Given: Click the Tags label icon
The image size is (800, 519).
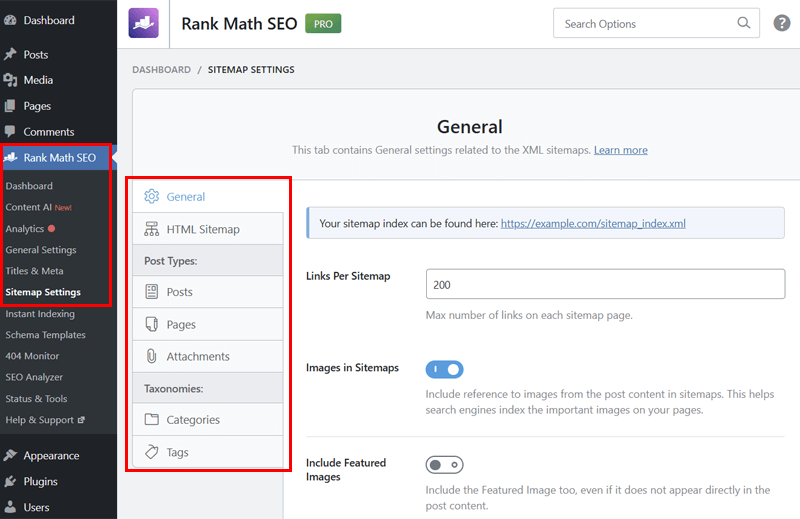Looking at the screenshot, I should click(x=152, y=452).
